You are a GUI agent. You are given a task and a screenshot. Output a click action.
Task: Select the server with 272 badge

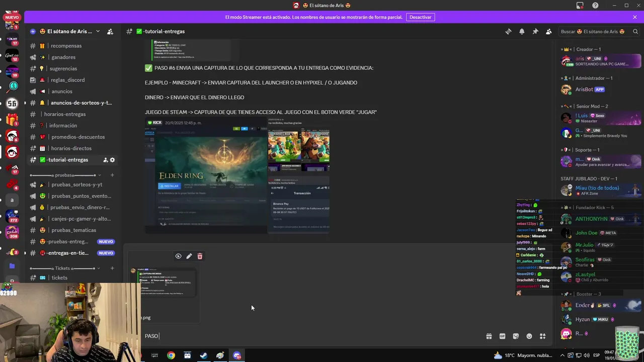12,216
